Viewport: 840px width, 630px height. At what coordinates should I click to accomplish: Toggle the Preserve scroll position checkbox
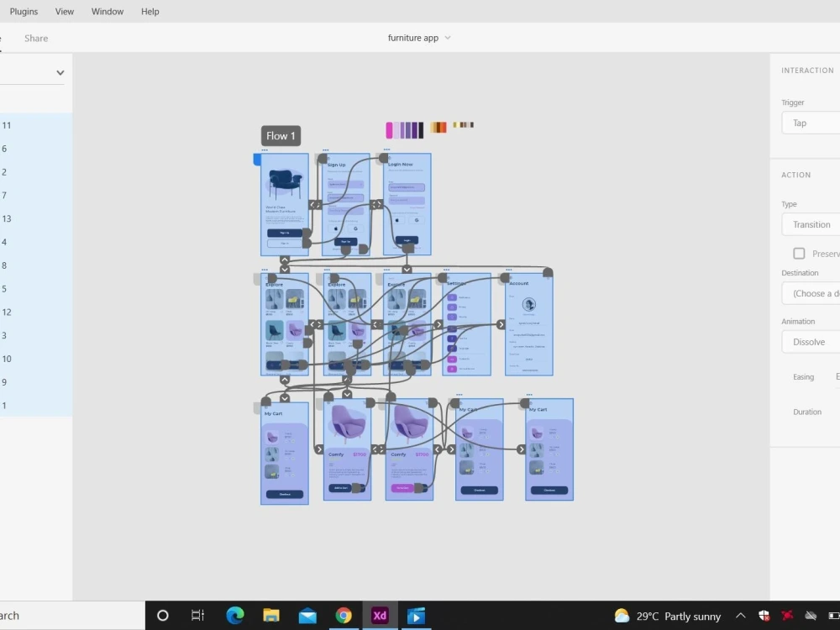pos(799,254)
